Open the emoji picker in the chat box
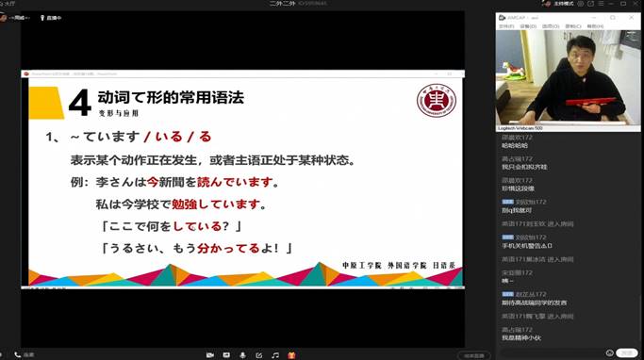 click(x=609, y=352)
